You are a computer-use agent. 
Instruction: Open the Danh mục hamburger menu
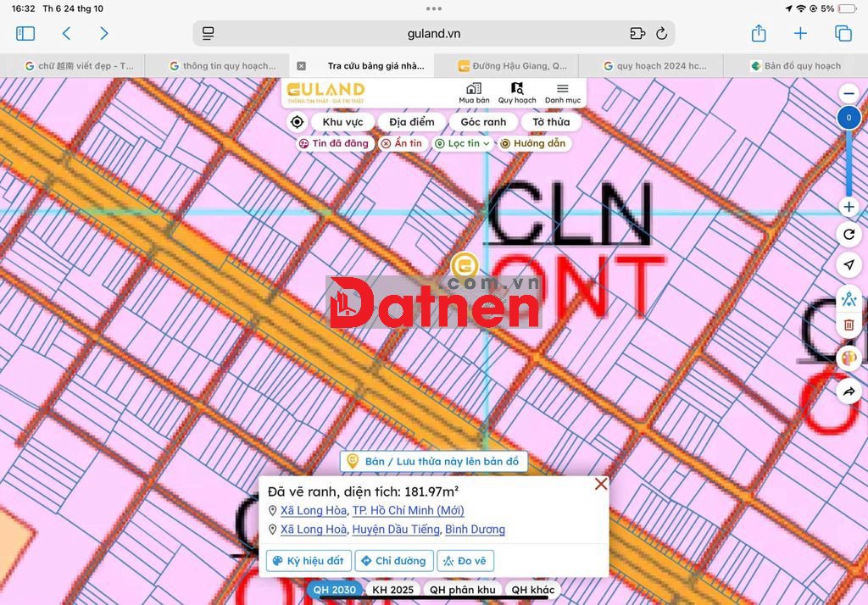[562, 93]
